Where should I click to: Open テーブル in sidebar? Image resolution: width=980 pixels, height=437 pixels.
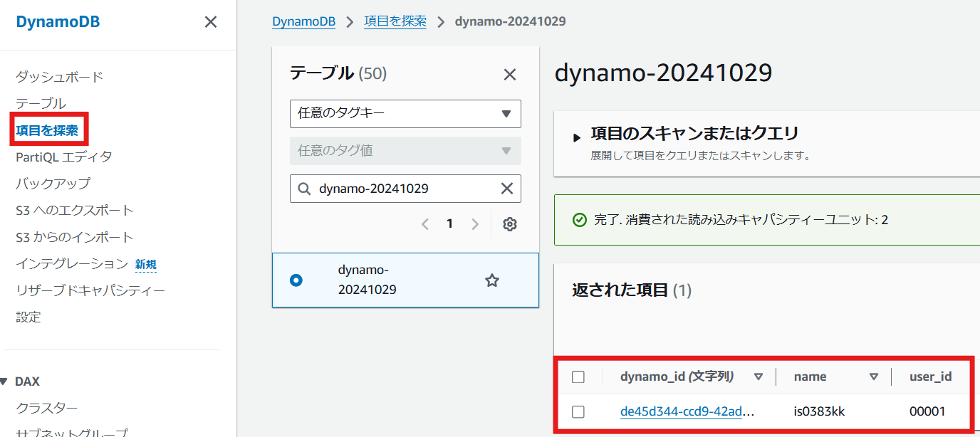pos(41,104)
